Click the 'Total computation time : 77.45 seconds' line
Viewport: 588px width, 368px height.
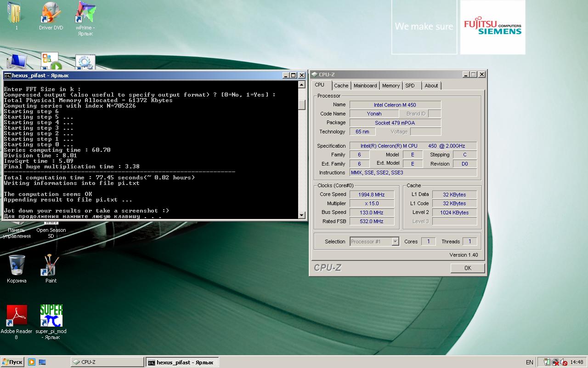99,178
